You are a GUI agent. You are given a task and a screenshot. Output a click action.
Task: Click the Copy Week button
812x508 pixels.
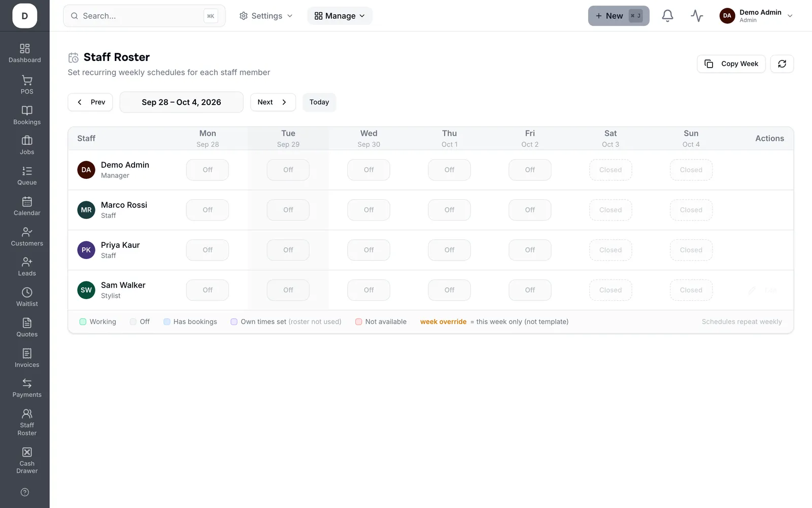tap(731, 63)
